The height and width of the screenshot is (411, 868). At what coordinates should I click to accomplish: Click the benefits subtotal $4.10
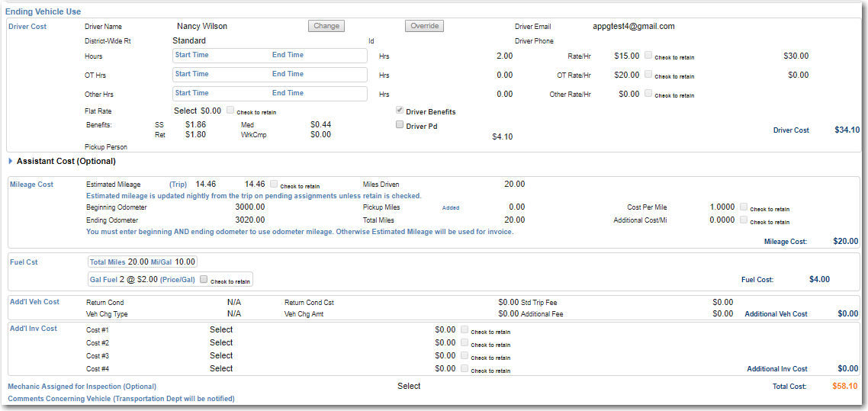click(x=502, y=136)
